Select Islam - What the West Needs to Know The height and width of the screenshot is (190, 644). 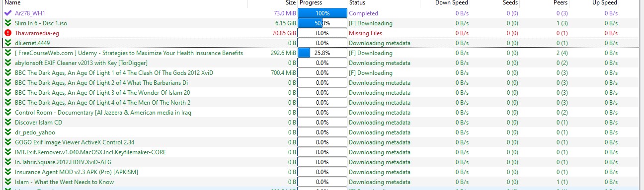click(65, 182)
